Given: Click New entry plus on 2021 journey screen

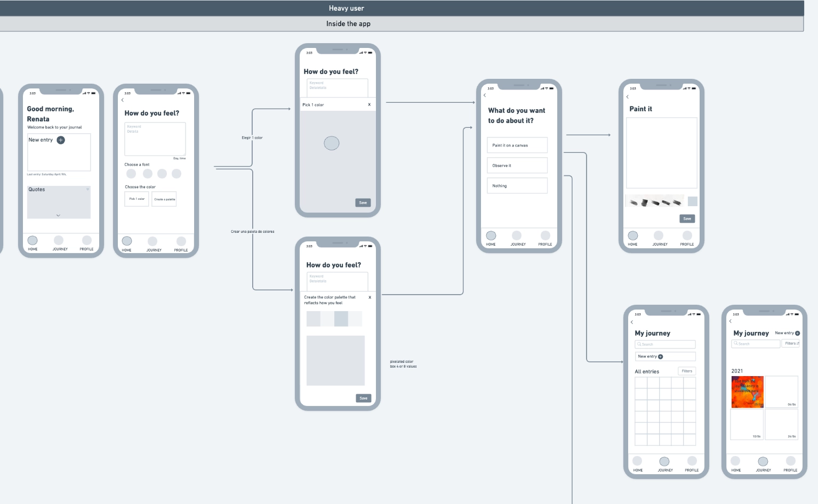Looking at the screenshot, I should pyautogui.click(x=798, y=333).
